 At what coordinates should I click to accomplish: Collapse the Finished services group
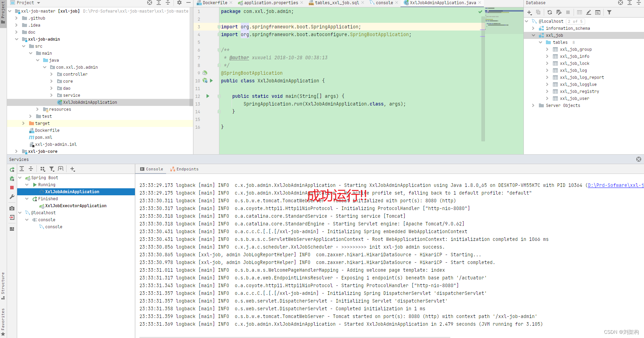click(27, 199)
